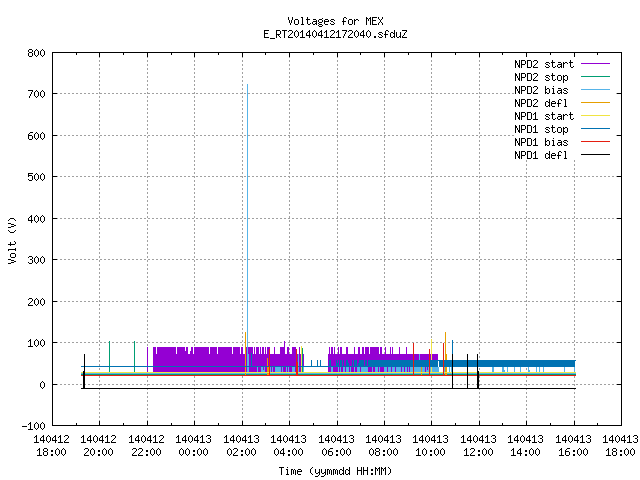Click the "NPD1 defl" legend label
640x480 pixels.
pos(541,156)
